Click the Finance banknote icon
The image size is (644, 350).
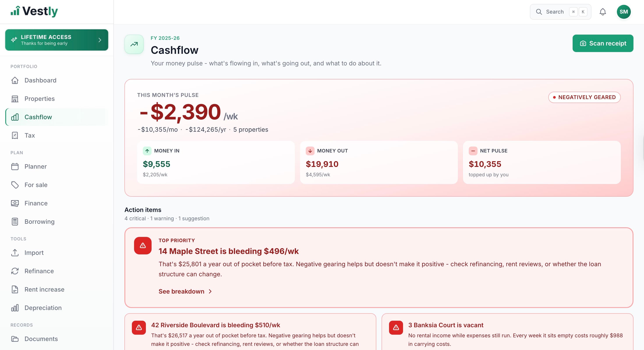coord(15,203)
